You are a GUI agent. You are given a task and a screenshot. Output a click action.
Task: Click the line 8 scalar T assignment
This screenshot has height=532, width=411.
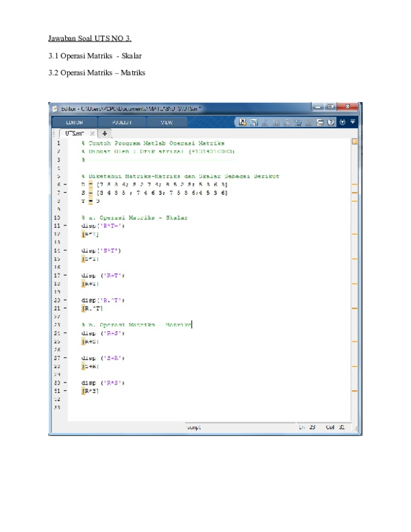coord(90,201)
